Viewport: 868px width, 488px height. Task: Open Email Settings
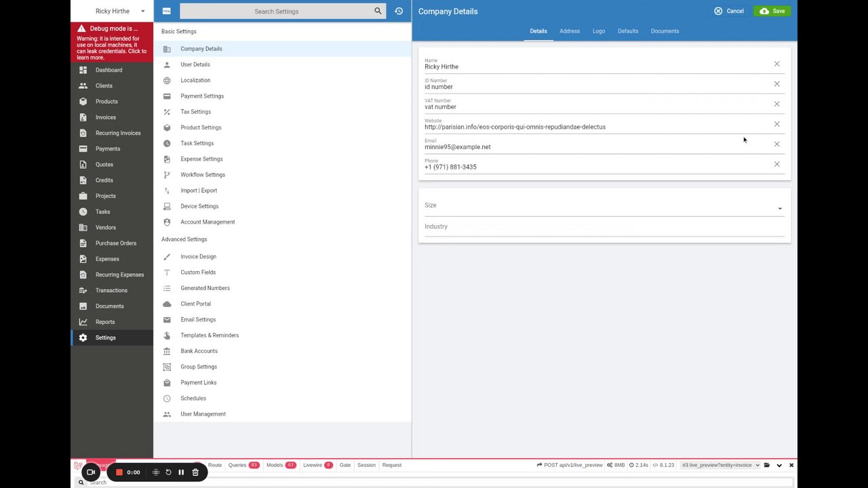[x=282, y=320]
